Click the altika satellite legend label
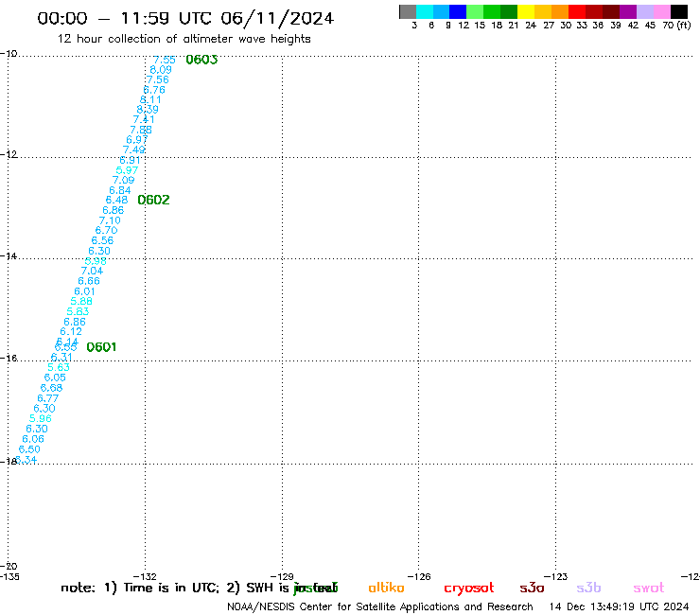Viewport: 700px width, 615px height. click(386, 588)
